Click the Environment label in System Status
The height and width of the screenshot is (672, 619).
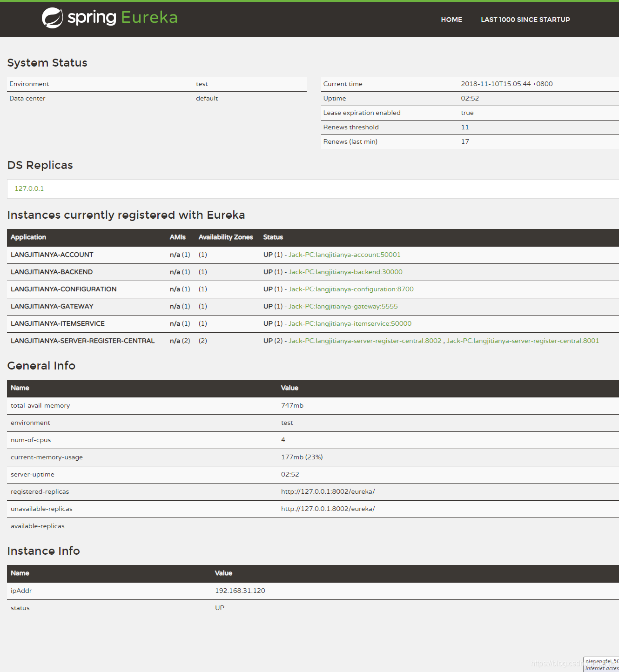coord(29,84)
